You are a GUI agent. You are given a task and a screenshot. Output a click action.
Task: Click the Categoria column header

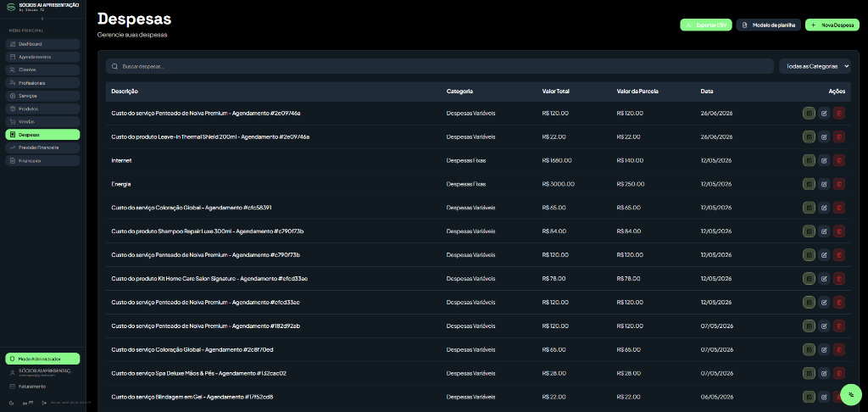point(459,92)
